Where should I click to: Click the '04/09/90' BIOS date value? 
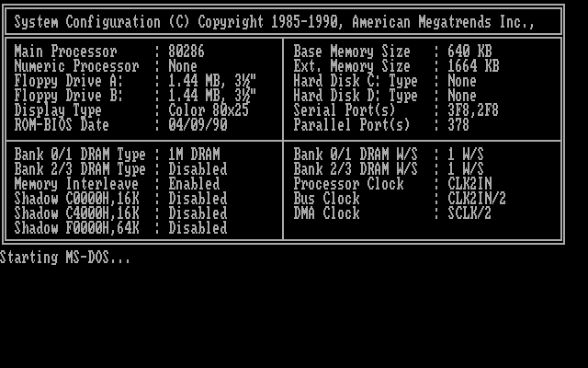coord(198,125)
